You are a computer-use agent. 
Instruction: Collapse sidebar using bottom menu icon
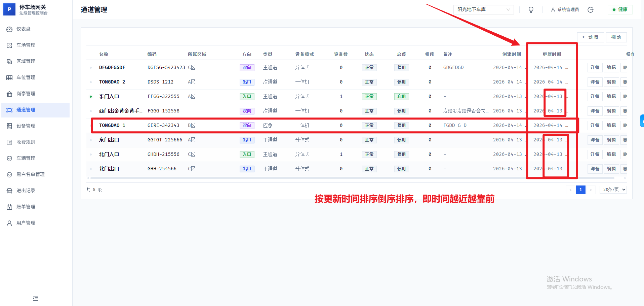[36, 298]
